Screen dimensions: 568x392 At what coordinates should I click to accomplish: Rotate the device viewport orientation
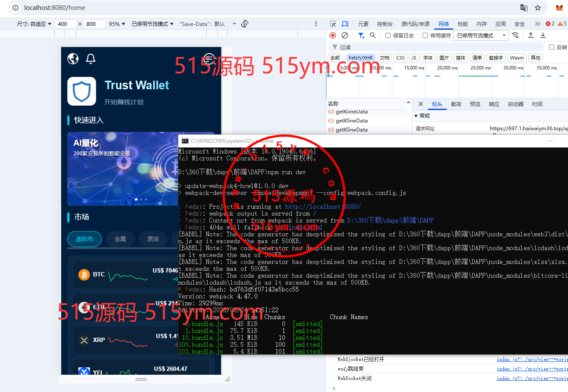[x=245, y=24]
